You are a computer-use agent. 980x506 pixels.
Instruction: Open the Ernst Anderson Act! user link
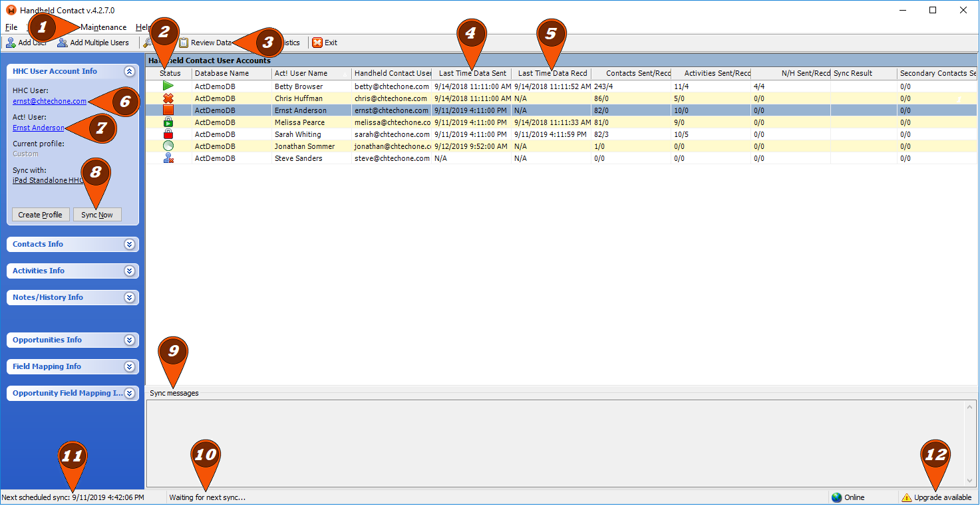pyautogui.click(x=39, y=128)
